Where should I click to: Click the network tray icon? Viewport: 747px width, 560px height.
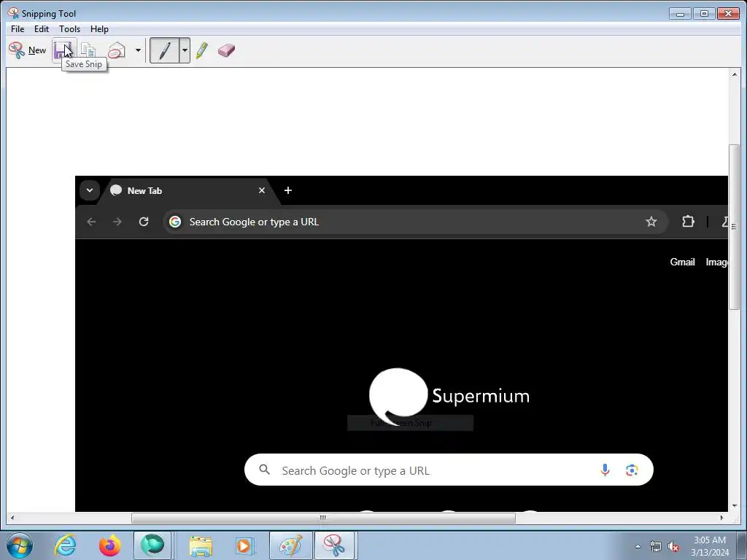coord(656,547)
